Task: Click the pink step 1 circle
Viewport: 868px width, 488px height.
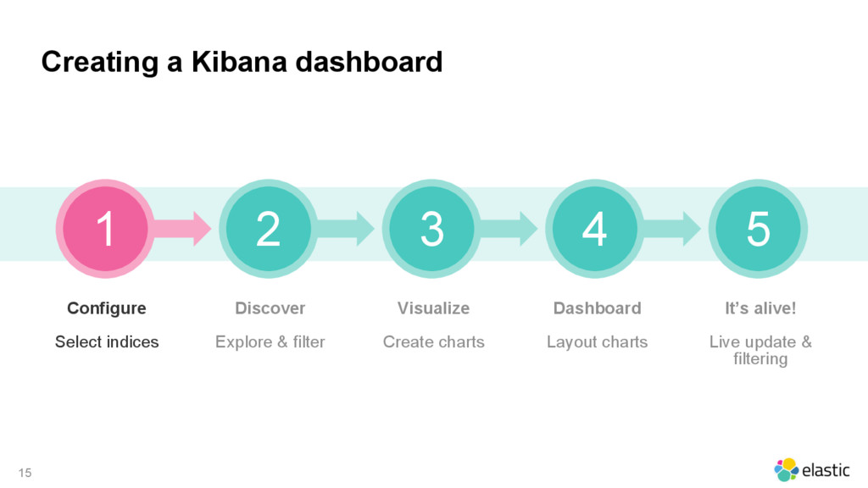Action: 105,229
